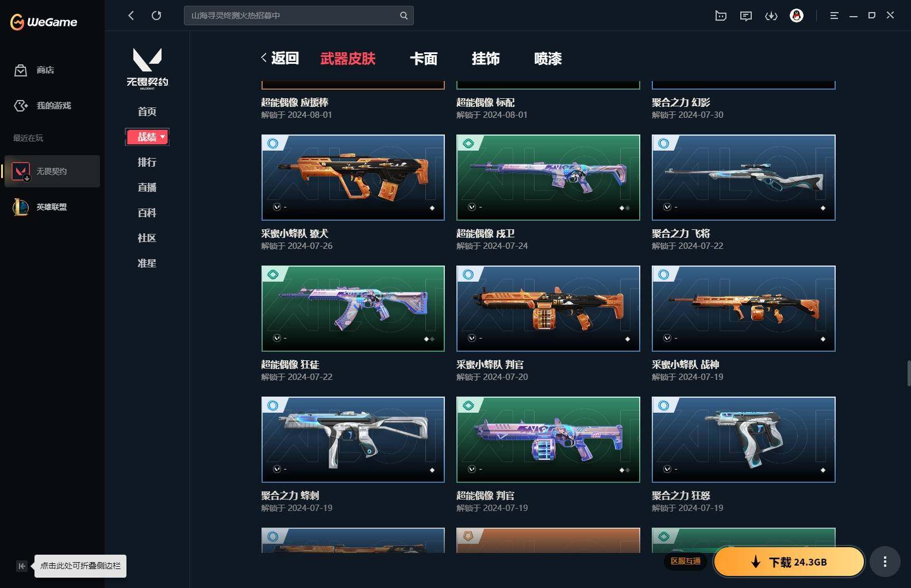The image size is (911, 588).
Task: Click the 返回 back link
Action: point(280,58)
